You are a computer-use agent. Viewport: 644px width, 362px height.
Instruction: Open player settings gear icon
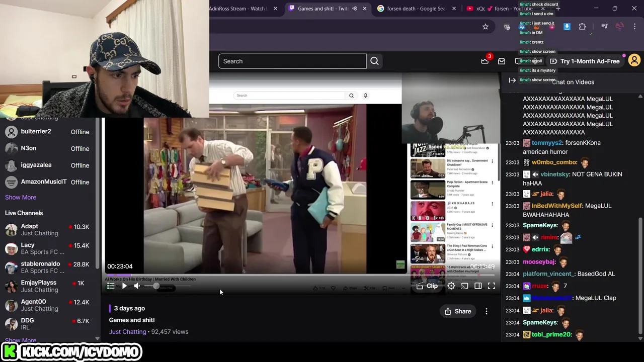(x=451, y=286)
